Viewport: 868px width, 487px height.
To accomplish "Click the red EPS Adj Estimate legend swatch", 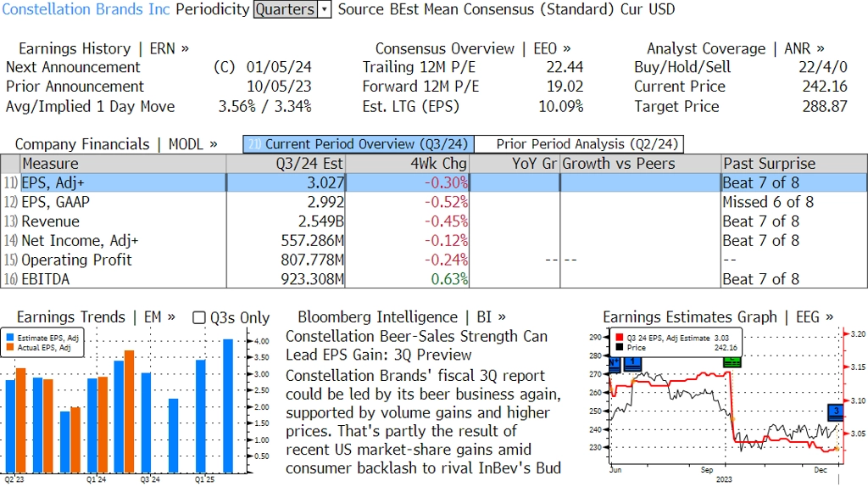I will pos(619,338).
